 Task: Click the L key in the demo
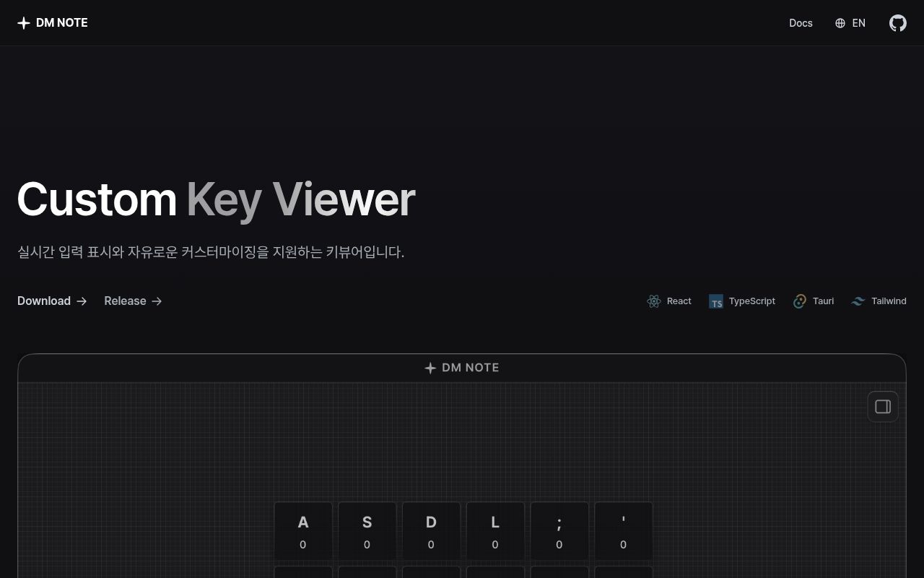495,531
